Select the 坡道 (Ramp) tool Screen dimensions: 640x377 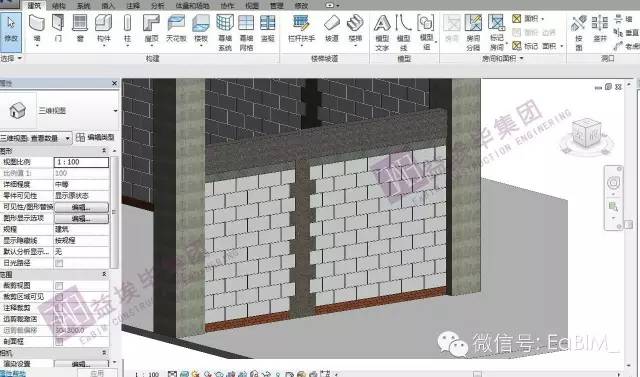(332, 29)
